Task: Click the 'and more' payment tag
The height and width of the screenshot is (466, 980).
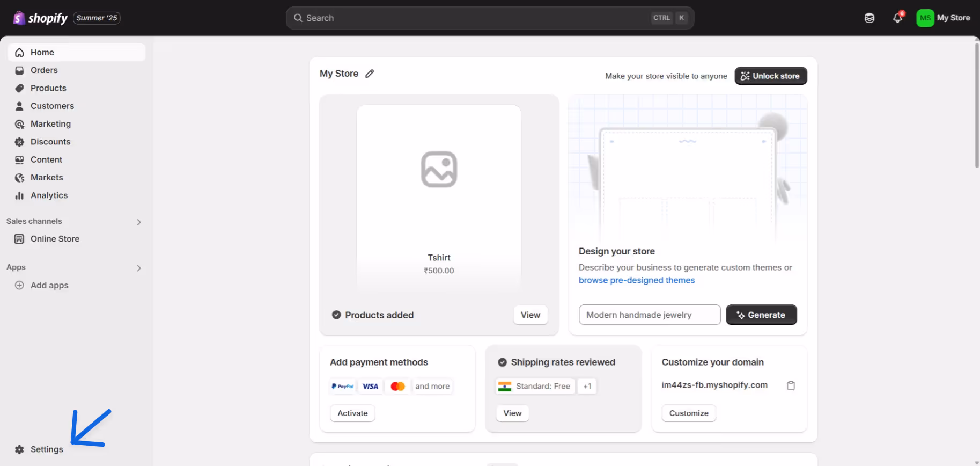Action: click(432, 387)
